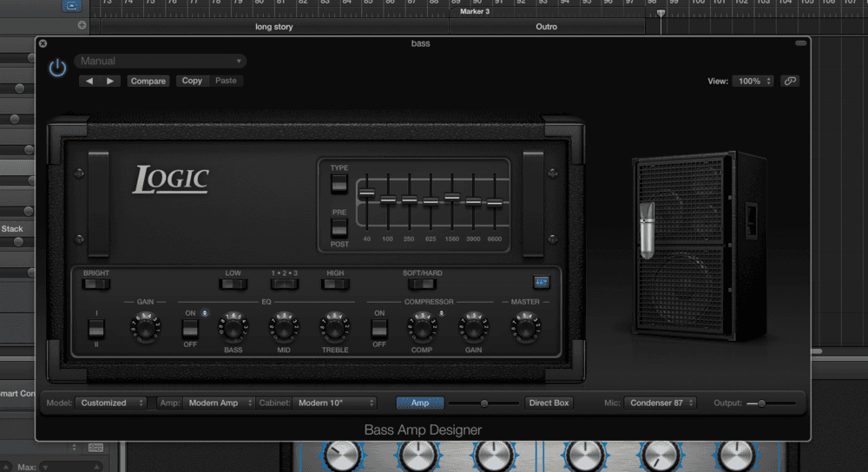Click the add plus icon left of the markers
The image size is (868, 472).
[82, 25]
